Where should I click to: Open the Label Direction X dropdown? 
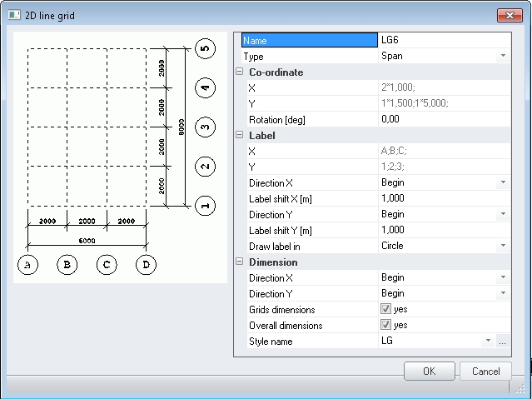pos(503,182)
